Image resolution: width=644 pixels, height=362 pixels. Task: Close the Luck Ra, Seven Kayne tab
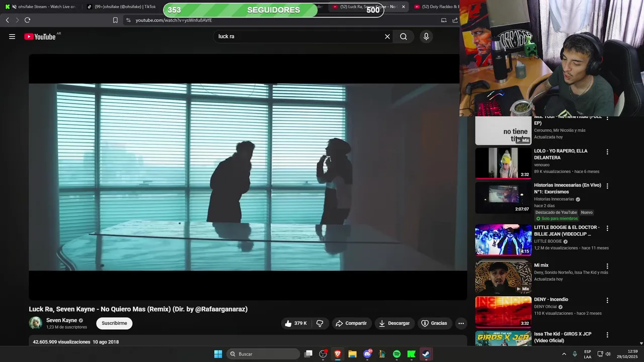[403, 7]
